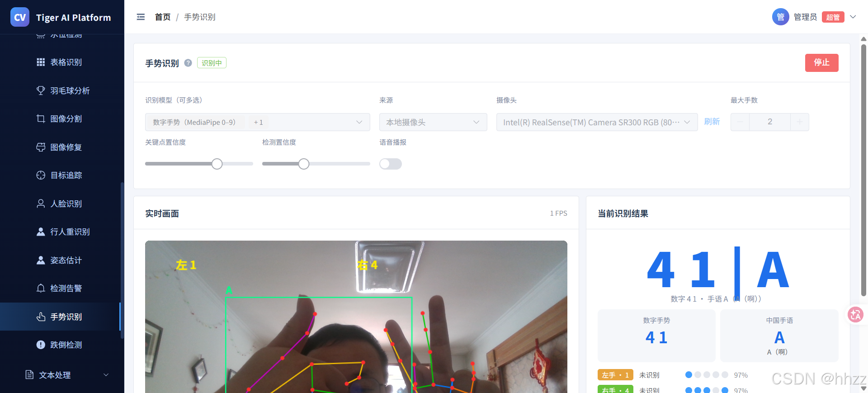Increase 最大手数 with plus button
The image size is (868, 393).
pyautogui.click(x=800, y=122)
